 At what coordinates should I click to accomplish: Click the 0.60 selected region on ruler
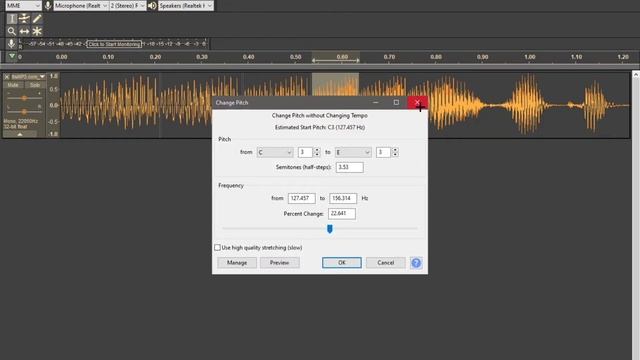tap(336, 57)
